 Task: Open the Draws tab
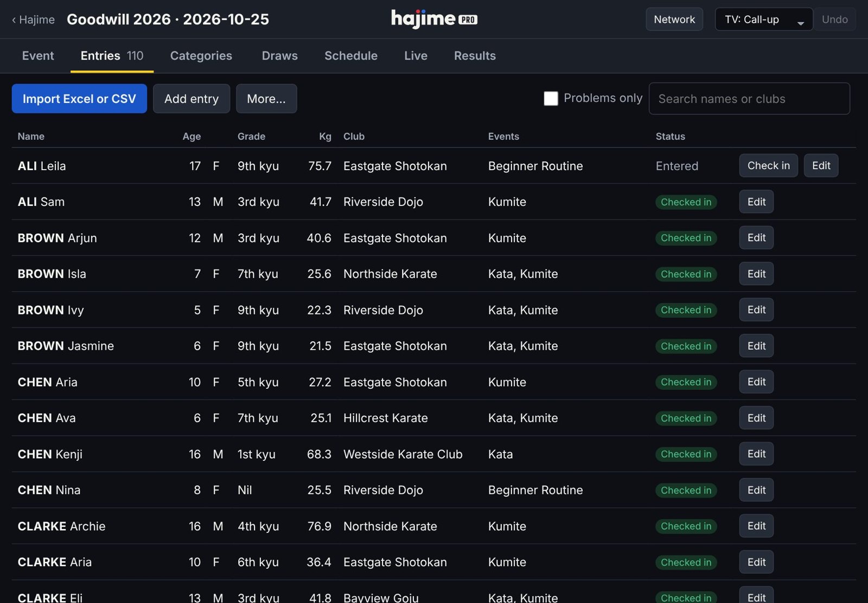(x=280, y=56)
